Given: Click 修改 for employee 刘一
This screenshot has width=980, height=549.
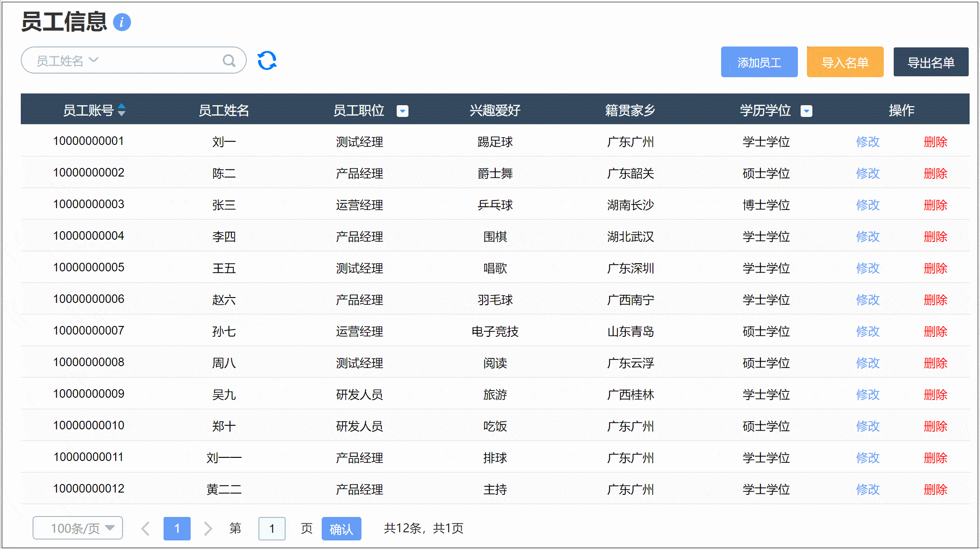Looking at the screenshot, I should click(x=867, y=141).
